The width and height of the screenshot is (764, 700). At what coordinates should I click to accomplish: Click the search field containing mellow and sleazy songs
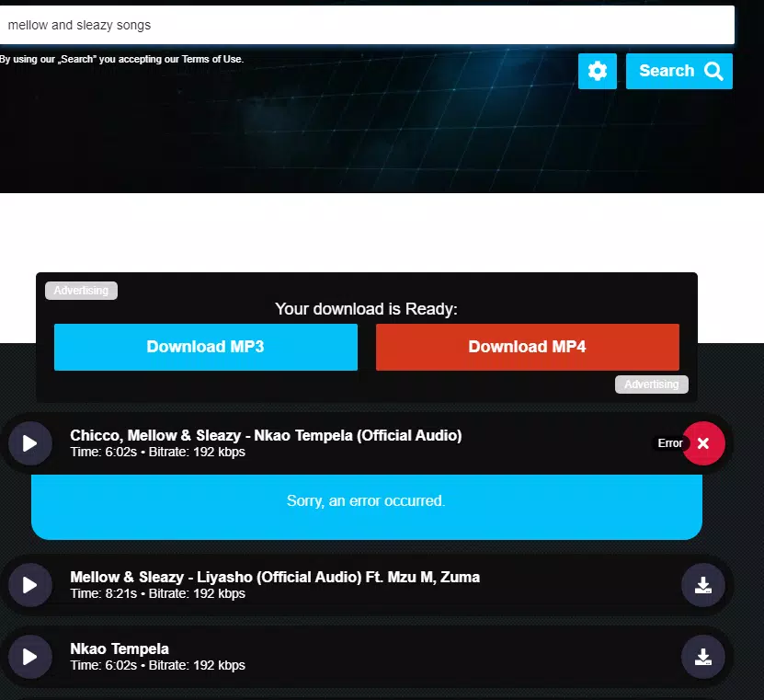[367, 25]
